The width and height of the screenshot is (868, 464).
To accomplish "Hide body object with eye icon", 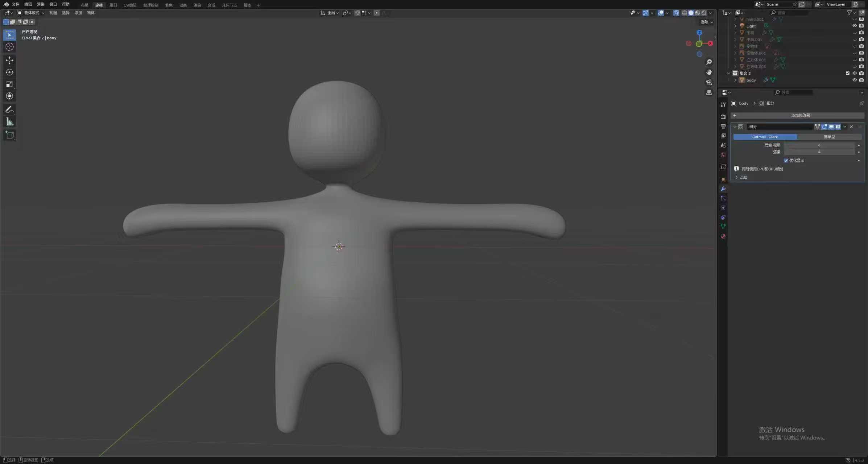I will pos(854,80).
